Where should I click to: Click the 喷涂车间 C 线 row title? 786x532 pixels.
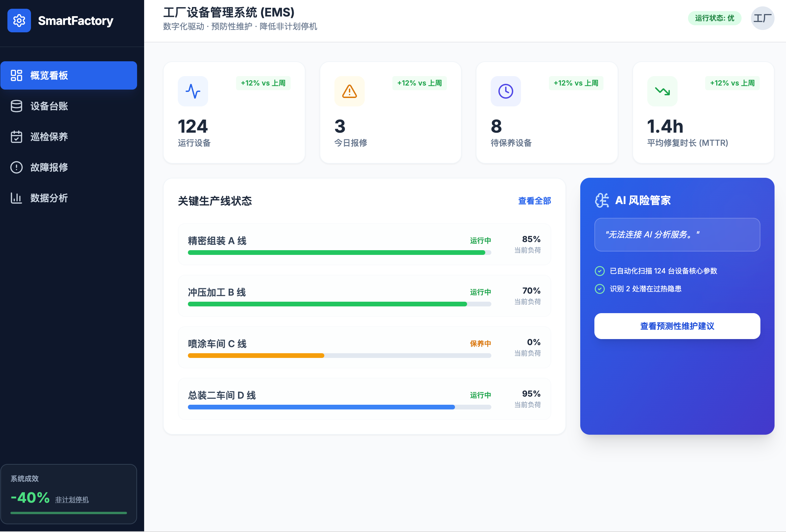point(217,344)
